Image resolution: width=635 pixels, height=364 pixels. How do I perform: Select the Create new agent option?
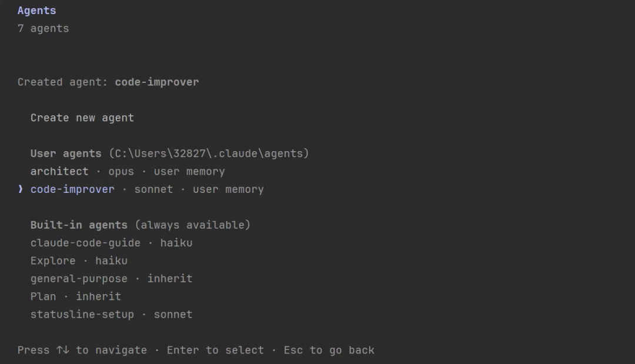point(82,118)
